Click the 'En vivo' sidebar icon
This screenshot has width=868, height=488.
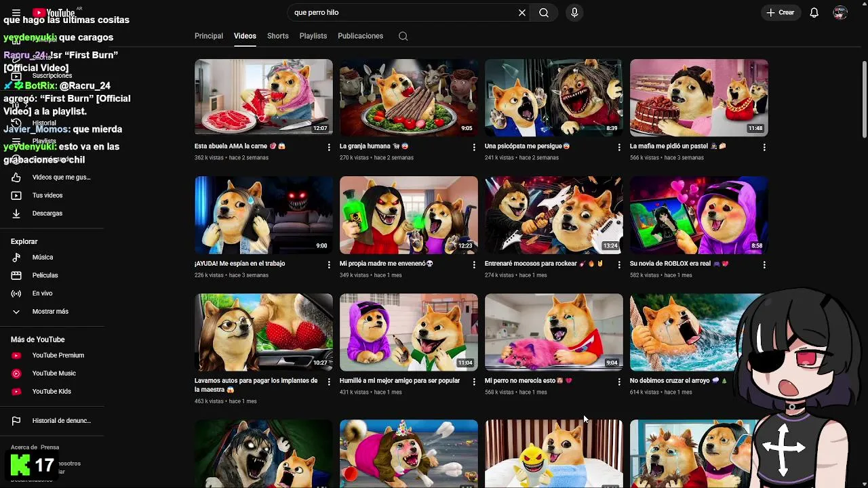pyautogui.click(x=16, y=293)
